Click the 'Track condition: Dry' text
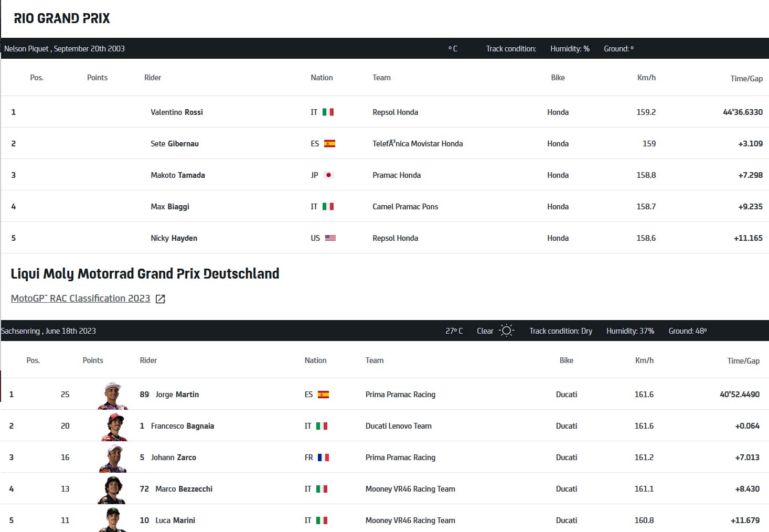The height and width of the screenshot is (532, 769). coord(561,331)
